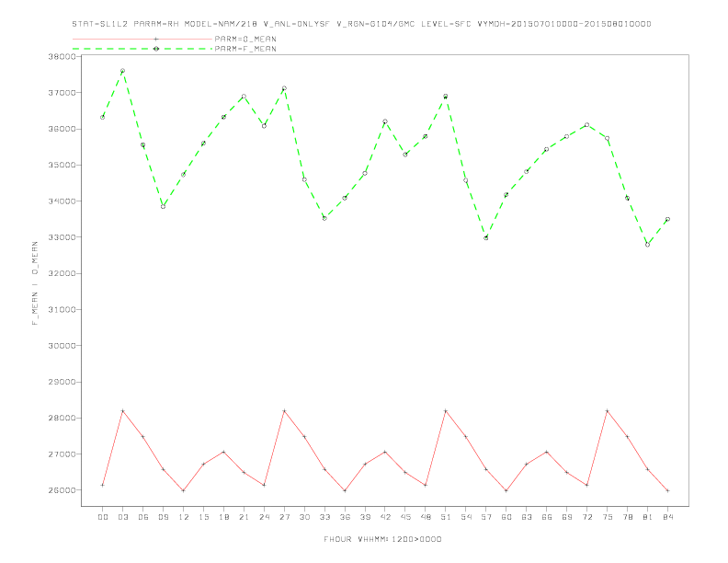This screenshot has height=563, width=728.
Task: Select the green F_MEAN final point at hour 84
Action: [x=667, y=219]
